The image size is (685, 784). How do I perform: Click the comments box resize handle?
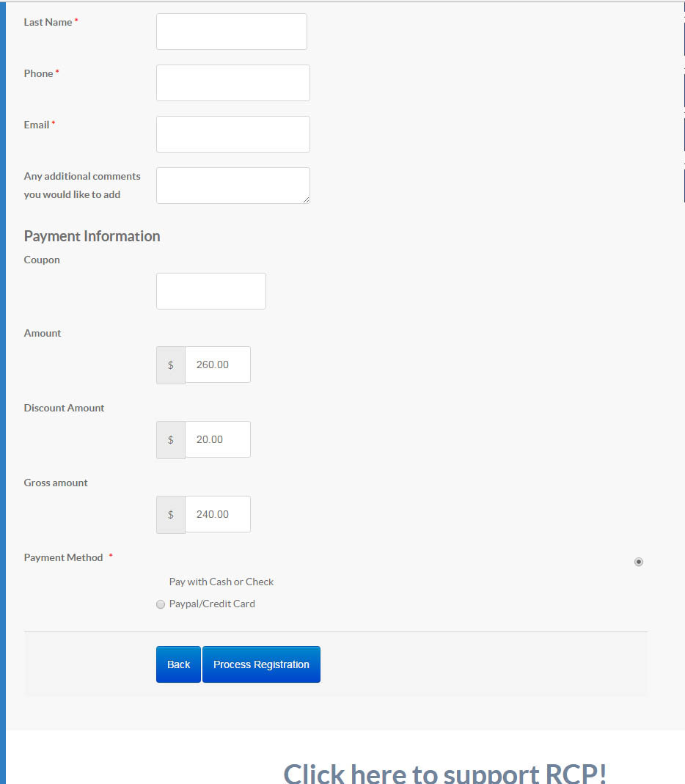305,199
